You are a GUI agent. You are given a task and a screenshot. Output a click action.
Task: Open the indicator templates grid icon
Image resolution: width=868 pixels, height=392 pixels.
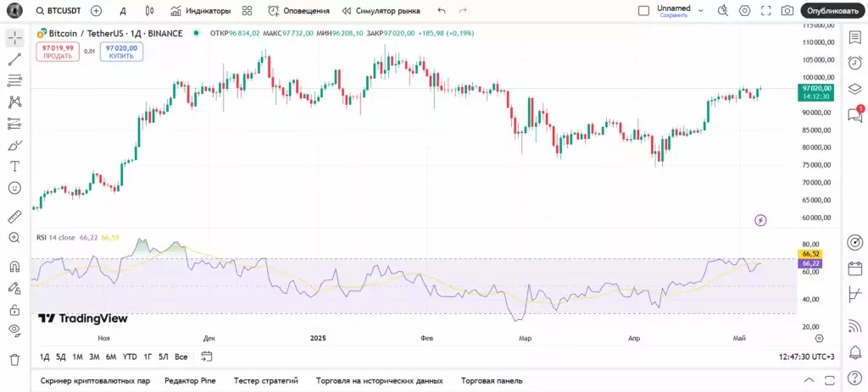click(x=247, y=10)
